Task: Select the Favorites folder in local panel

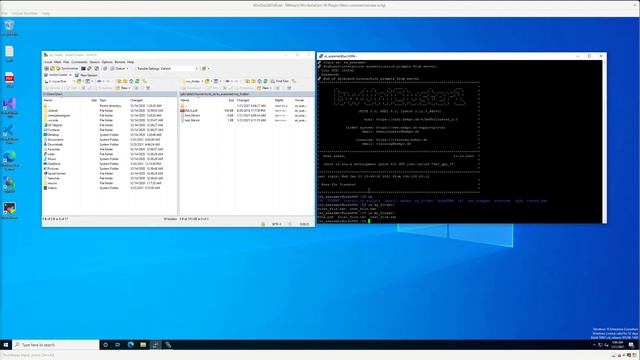Action: pos(52,149)
